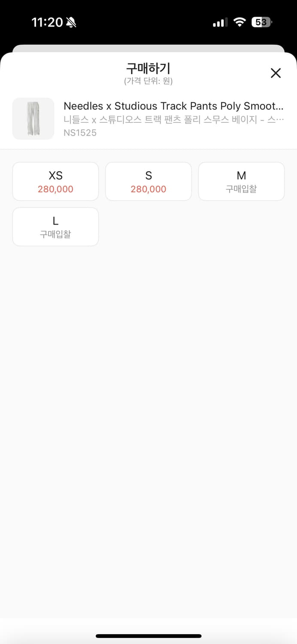
Task: Tap the model number NS1525
Action: click(80, 133)
